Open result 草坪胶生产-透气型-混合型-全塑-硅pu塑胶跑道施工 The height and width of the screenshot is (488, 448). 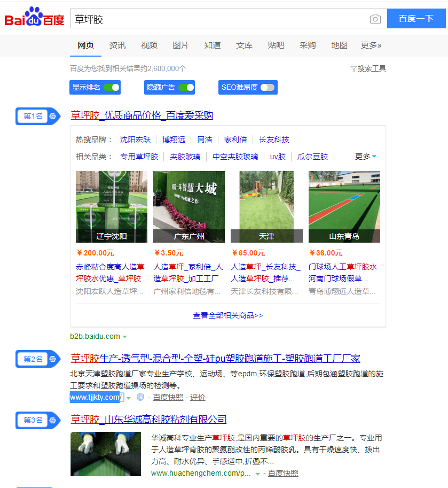[x=215, y=359]
